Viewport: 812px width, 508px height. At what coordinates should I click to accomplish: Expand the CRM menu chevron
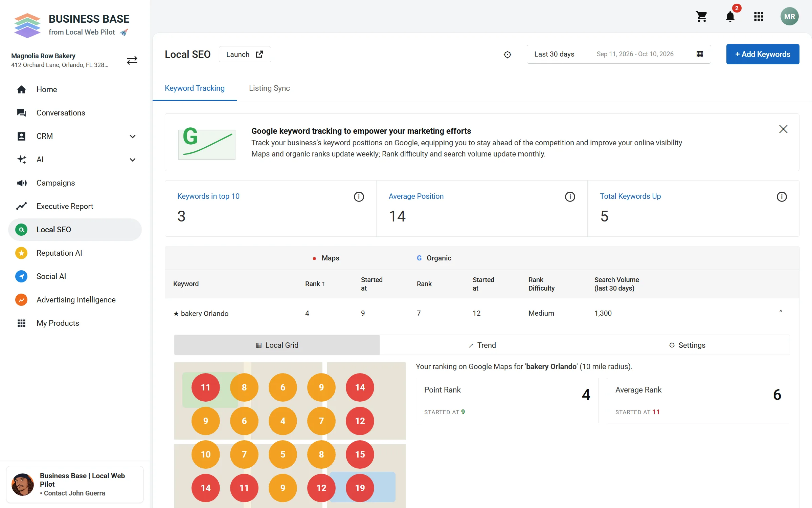pyautogui.click(x=133, y=136)
